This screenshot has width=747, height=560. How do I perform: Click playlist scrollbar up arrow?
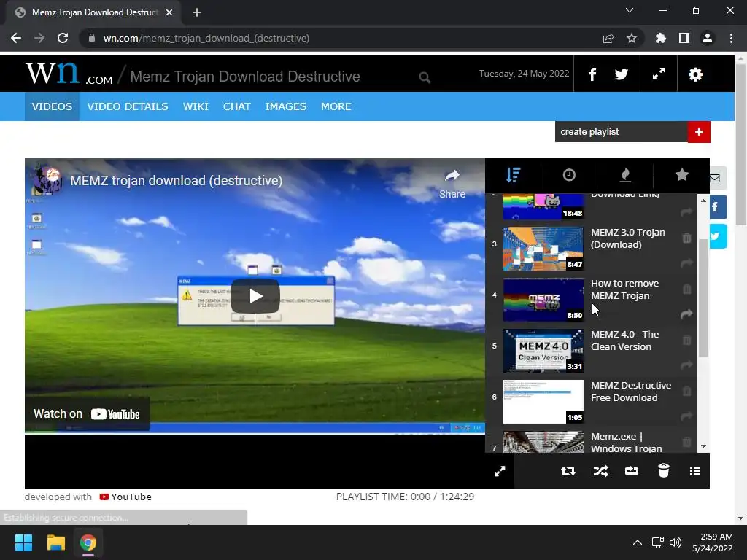click(x=703, y=201)
